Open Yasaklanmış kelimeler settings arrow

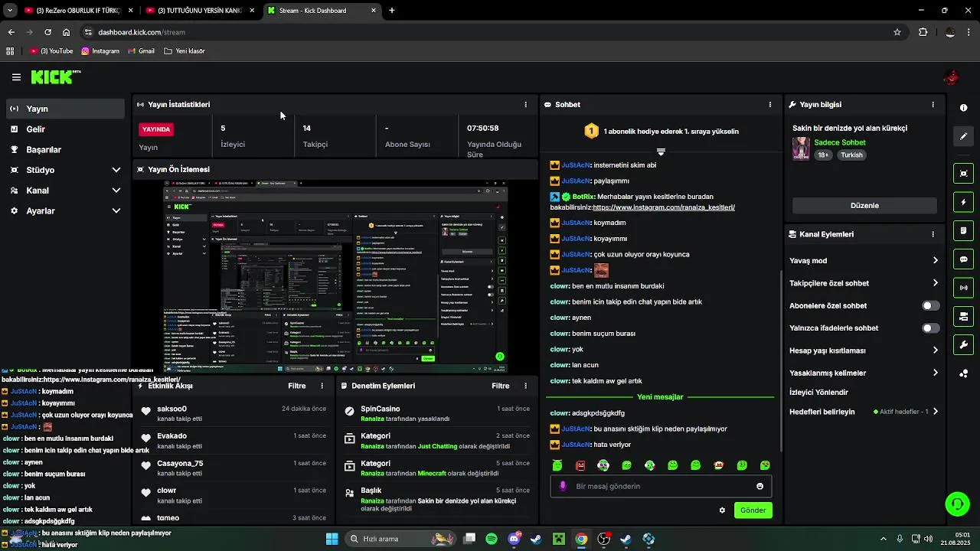[935, 373]
